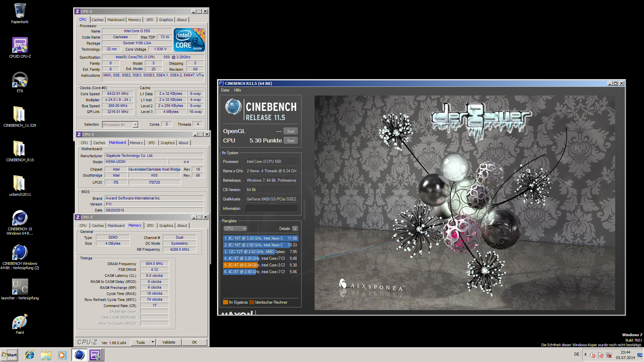Viewport: 644px width, 362px height.
Task: Click the Validate button in CPU-Z
Action: [169, 342]
